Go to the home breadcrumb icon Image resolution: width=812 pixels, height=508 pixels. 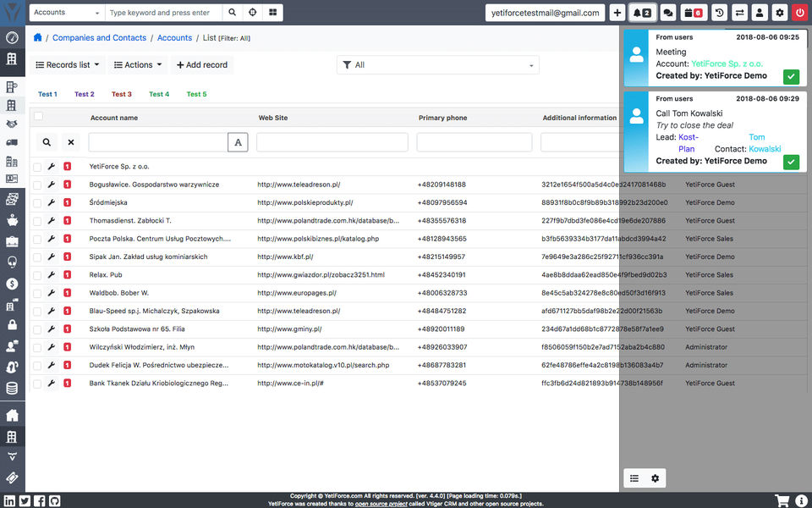(x=37, y=37)
